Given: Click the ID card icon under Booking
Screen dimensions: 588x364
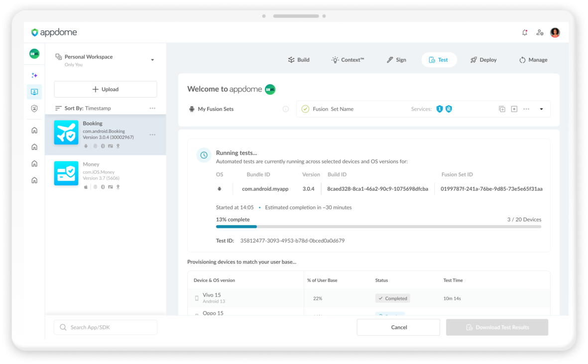Looking at the screenshot, I should (x=110, y=146).
